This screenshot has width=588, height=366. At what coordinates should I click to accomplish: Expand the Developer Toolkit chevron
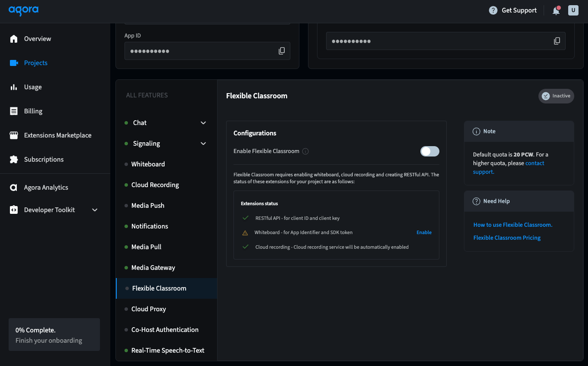(95, 210)
